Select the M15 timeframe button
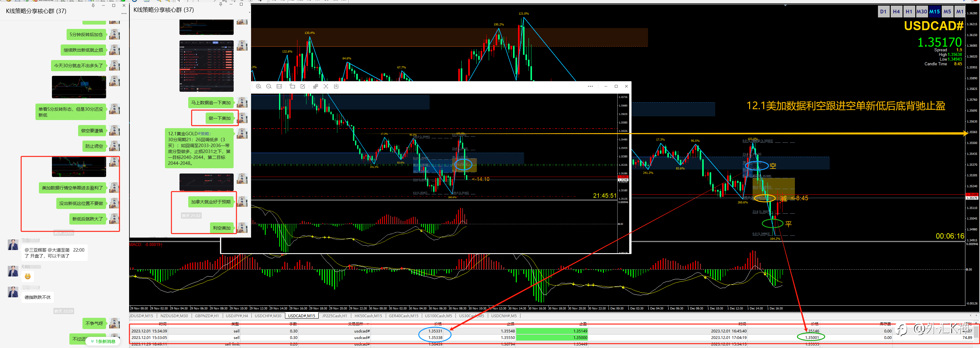 pyautogui.click(x=934, y=12)
